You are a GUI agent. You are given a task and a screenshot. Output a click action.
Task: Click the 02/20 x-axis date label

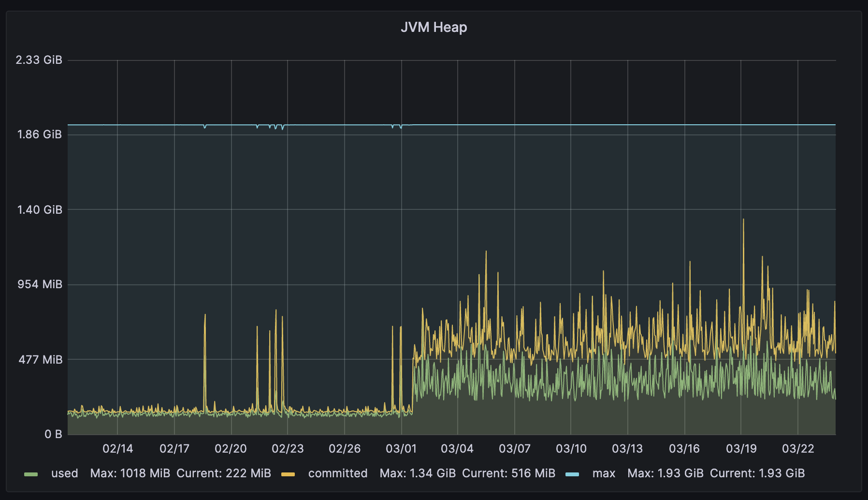231,449
